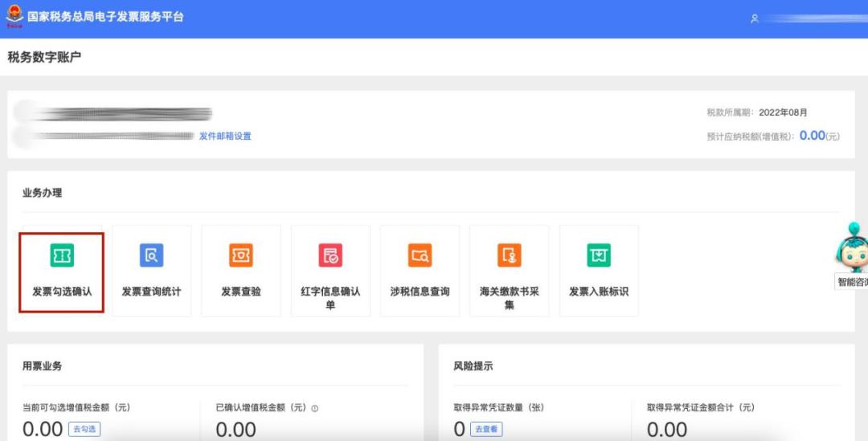Open the 海关缴款书采集 icon
The height and width of the screenshot is (441, 868).
coord(510,255)
